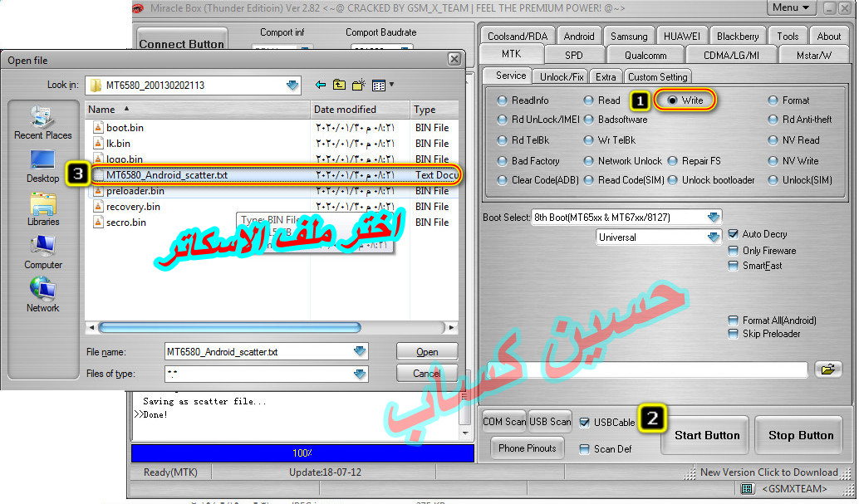Toggle the Auto Decry checkbox
The width and height of the screenshot is (859, 504).
coord(733,234)
